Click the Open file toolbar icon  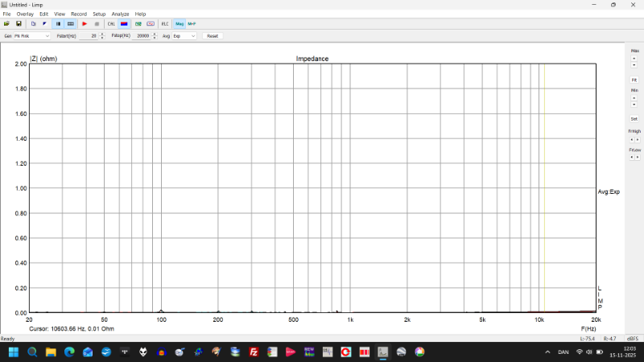[x=7, y=24]
